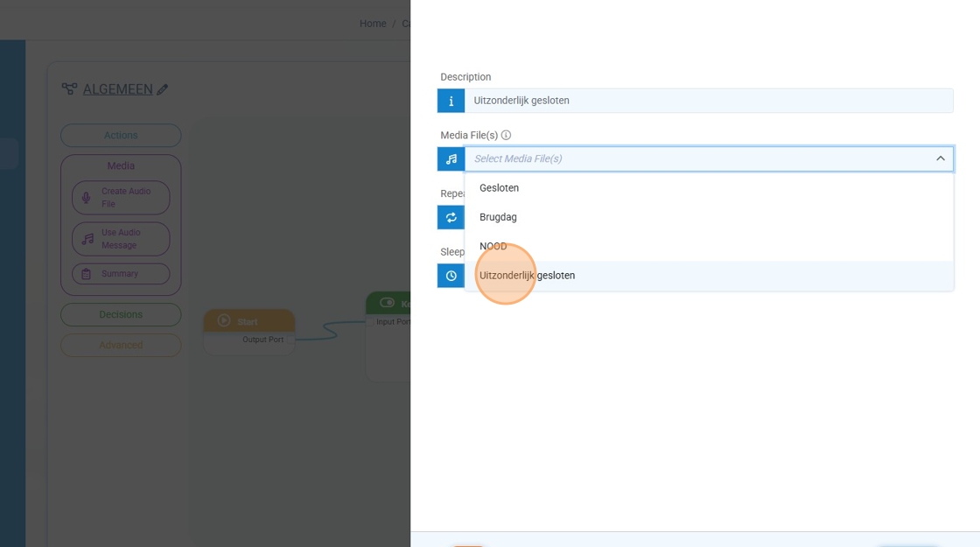The width and height of the screenshot is (980, 547).
Task: Click the flow diagram icon beside ALGEMEEN
Action: tap(69, 89)
